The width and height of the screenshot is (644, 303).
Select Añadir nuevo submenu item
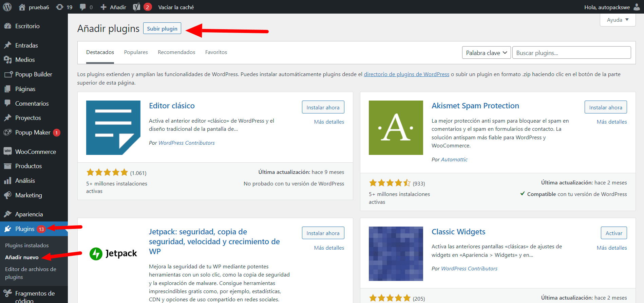point(22,257)
